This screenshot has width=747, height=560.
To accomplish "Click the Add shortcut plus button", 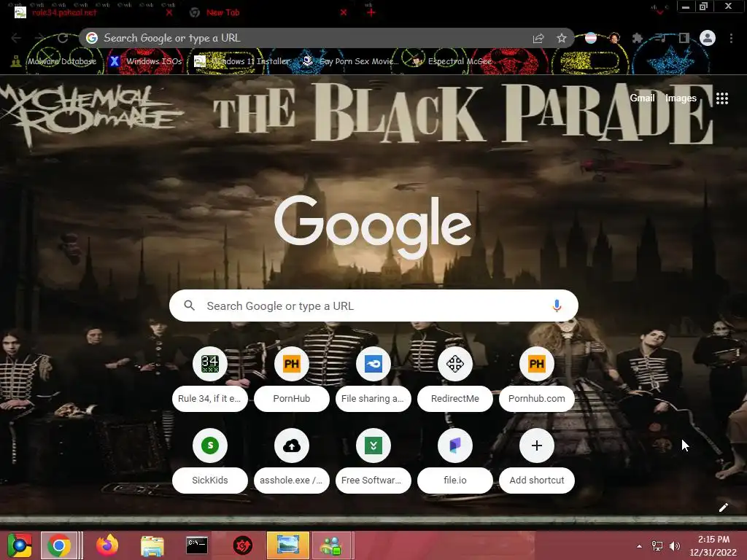I will pyautogui.click(x=537, y=446).
